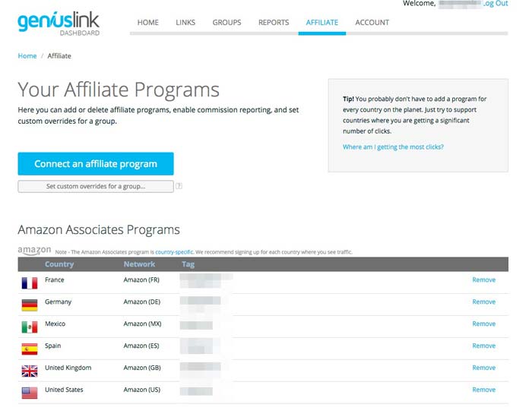Click the 'Germany' country name
This screenshot has height=420, width=532.
(58, 302)
